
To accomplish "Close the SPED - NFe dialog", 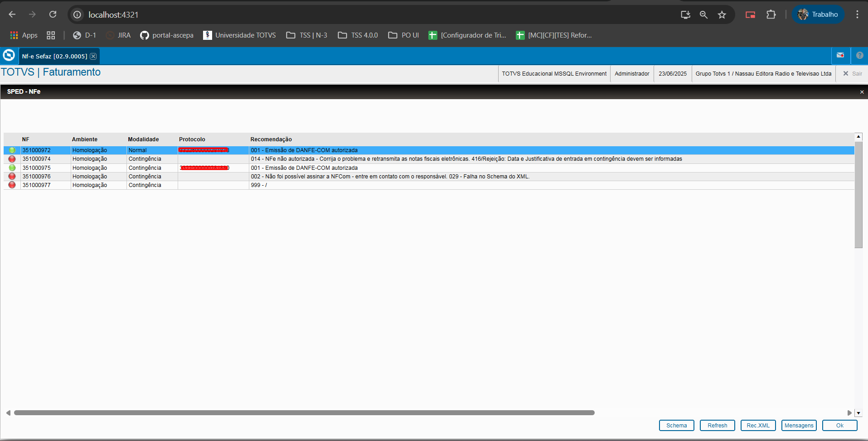I will [862, 92].
